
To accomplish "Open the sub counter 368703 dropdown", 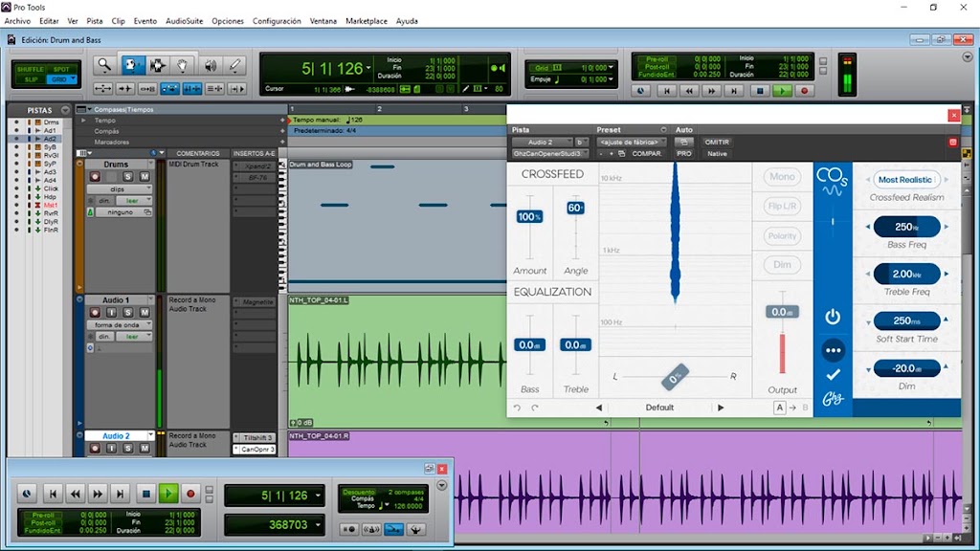I will pyautogui.click(x=318, y=525).
